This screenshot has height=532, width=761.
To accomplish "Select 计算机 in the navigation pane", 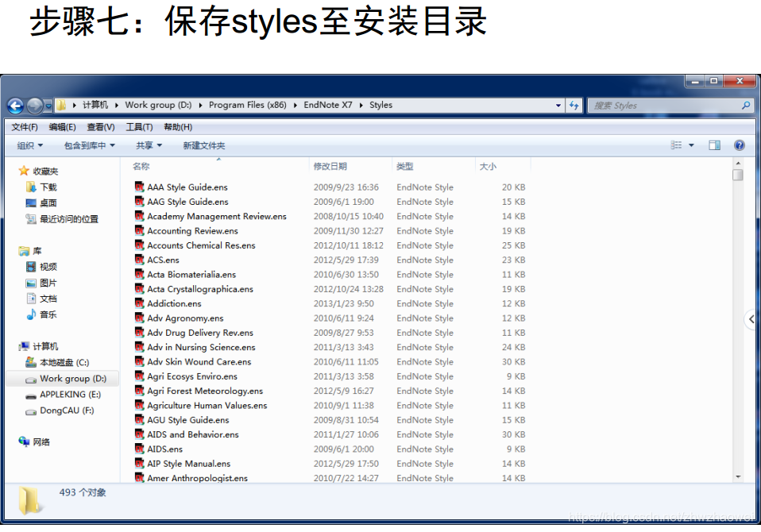I will point(38,346).
